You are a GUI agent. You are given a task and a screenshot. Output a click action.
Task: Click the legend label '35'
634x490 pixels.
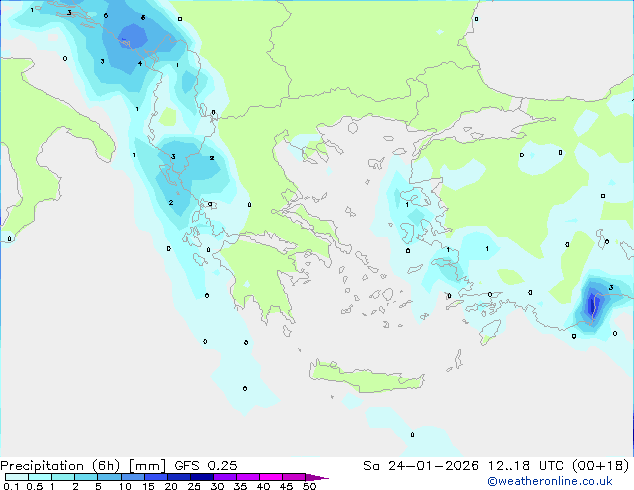click(240, 486)
